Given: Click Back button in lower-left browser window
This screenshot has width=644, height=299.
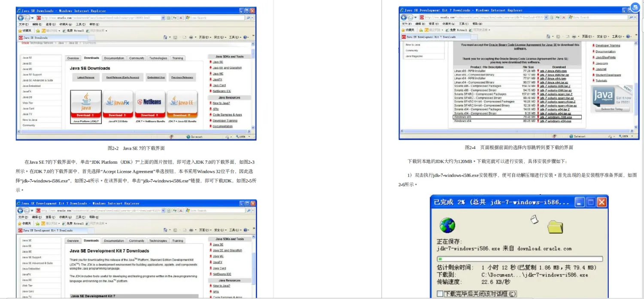Looking at the screenshot, I should coord(21,211).
